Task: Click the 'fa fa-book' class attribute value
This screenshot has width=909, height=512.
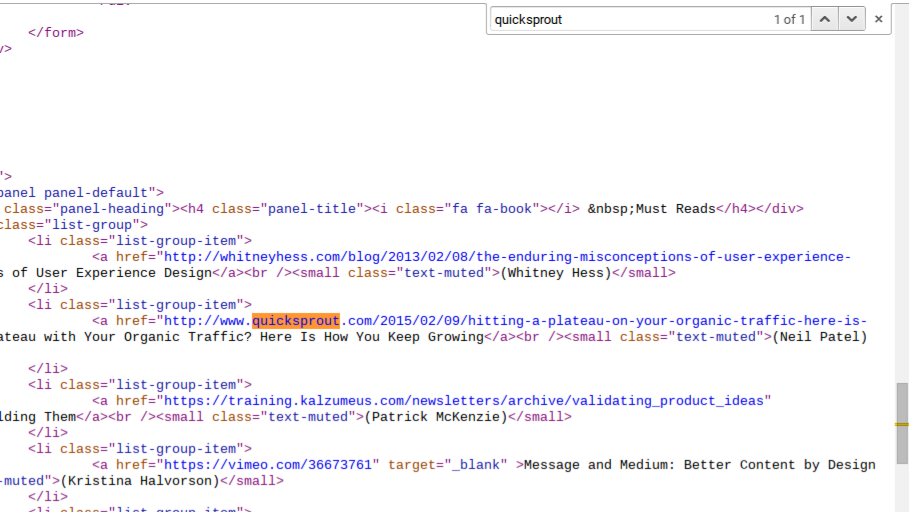Action: click(x=492, y=209)
